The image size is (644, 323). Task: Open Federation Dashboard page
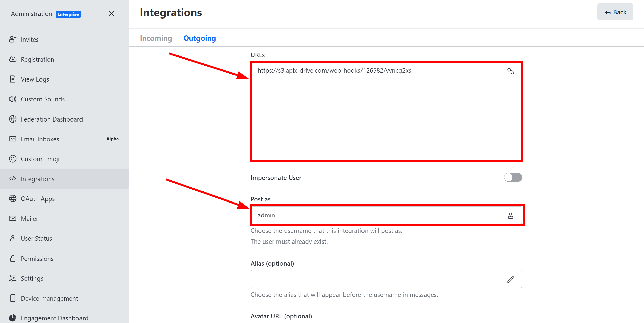64,119
